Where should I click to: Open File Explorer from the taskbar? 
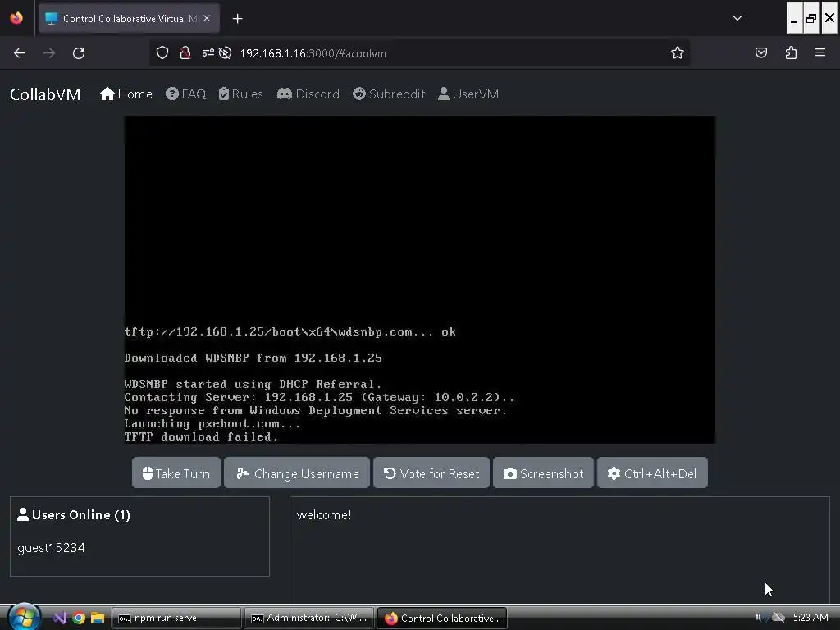point(98,618)
